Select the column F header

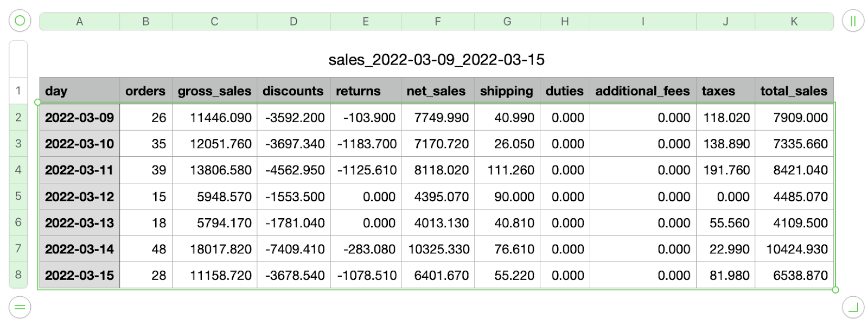(438, 22)
